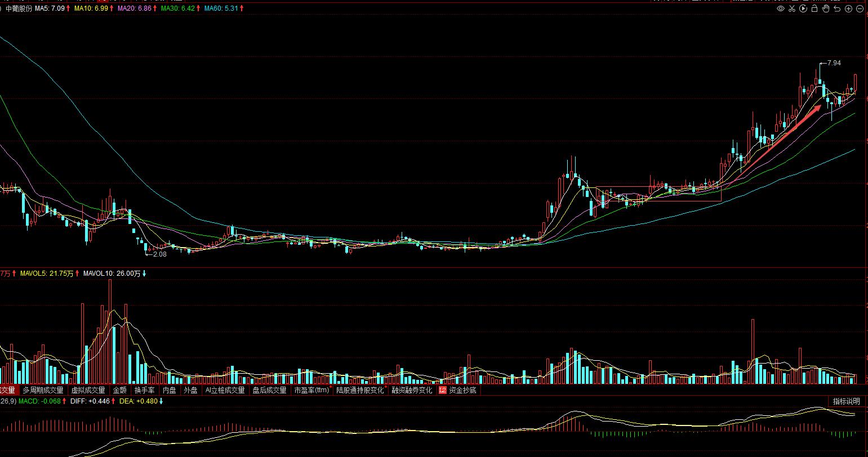Start chart replay with the circular play icon

coord(803,8)
